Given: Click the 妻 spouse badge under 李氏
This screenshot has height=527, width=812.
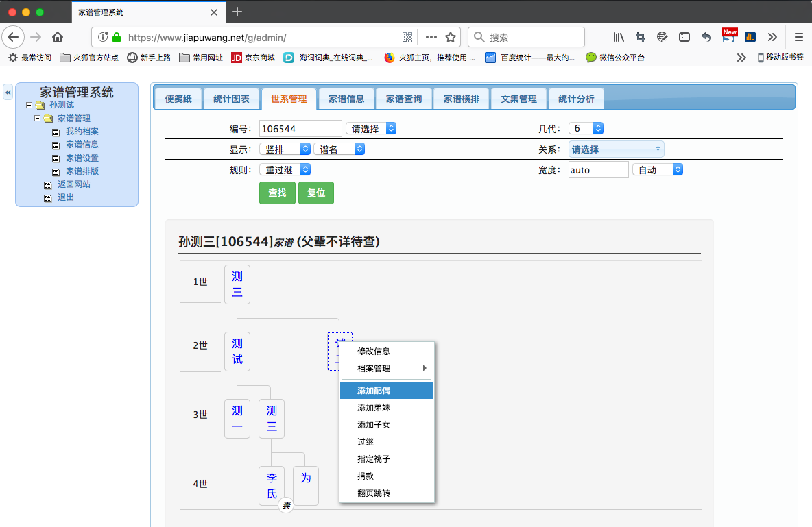Looking at the screenshot, I should click(x=286, y=505).
